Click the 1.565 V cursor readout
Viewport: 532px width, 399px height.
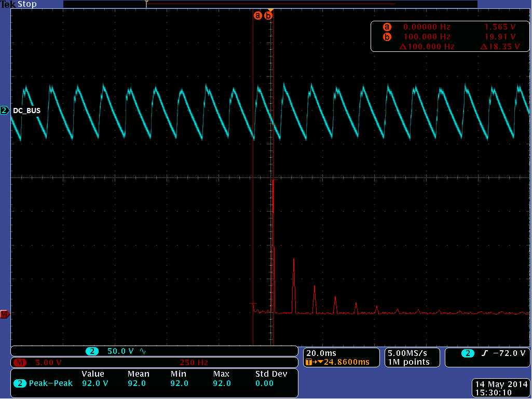click(500, 27)
